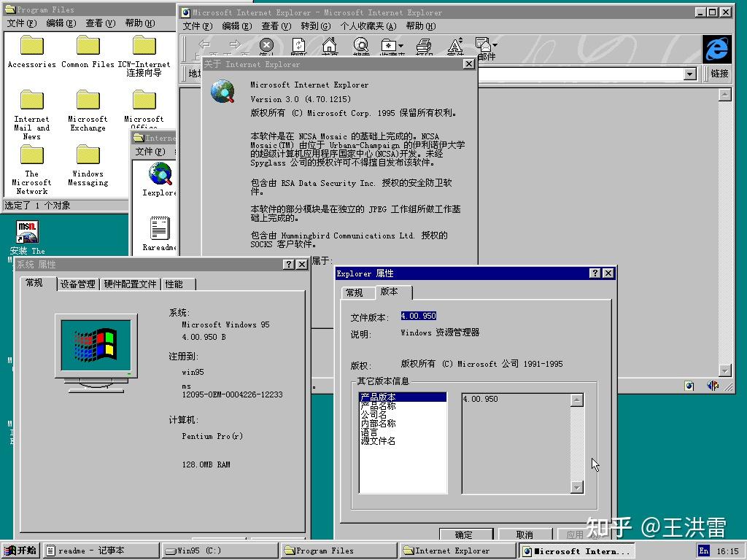Switch to the 设备管理 tab in 系统属性
The width and height of the screenshot is (747, 560).
[77, 284]
